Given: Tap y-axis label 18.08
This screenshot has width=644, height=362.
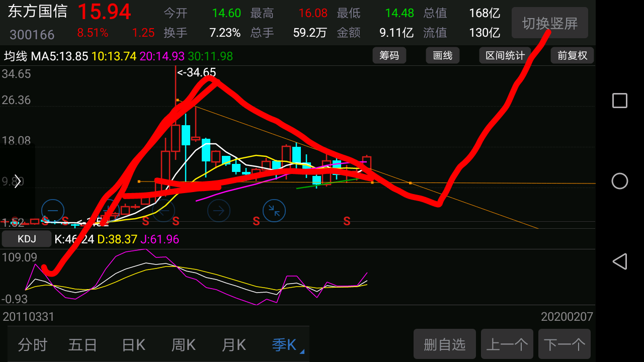Looking at the screenshot, I should click(16, 141).
